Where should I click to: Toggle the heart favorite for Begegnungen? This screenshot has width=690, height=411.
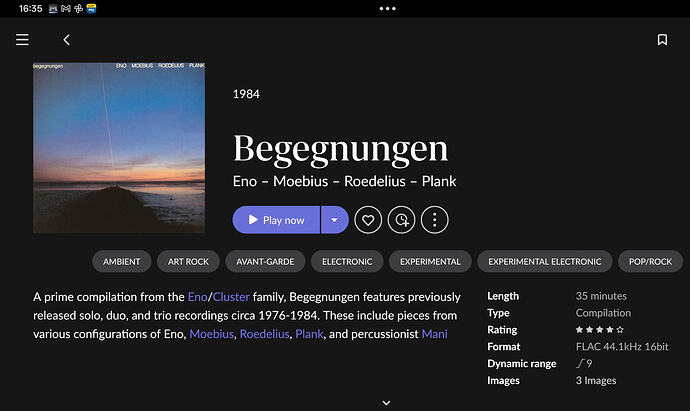pos(368,220)
